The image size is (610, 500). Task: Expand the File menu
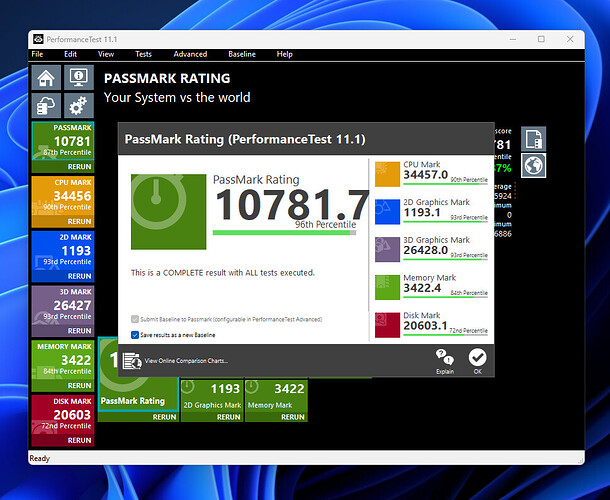(37, 54)
